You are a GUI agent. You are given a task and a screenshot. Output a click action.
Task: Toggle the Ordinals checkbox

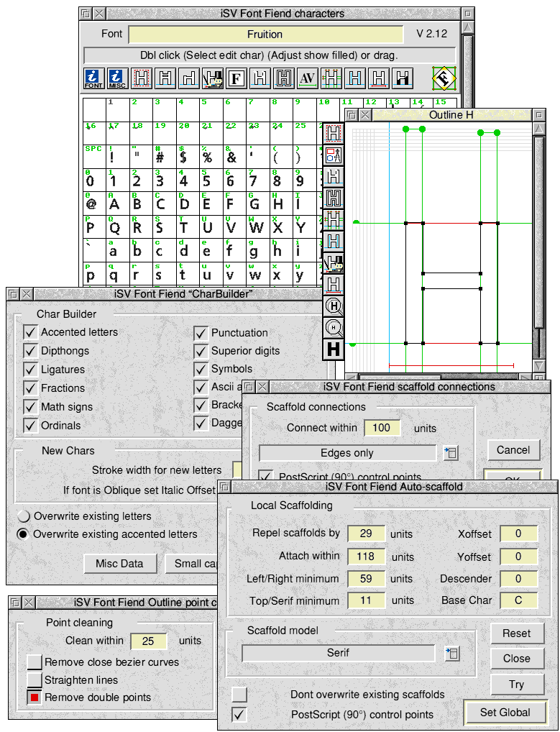tap(30, 426)
